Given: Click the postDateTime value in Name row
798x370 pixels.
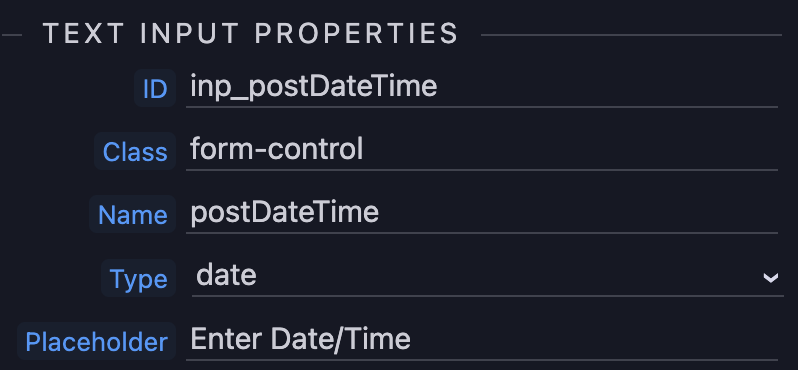Looking at the screenshot, I should click(284, 213).
